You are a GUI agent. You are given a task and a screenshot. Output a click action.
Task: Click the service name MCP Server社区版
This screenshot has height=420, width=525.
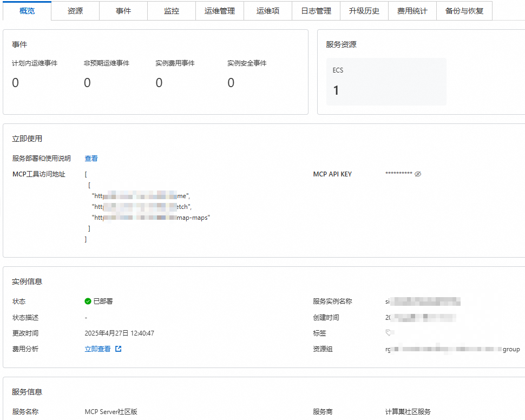111,412
